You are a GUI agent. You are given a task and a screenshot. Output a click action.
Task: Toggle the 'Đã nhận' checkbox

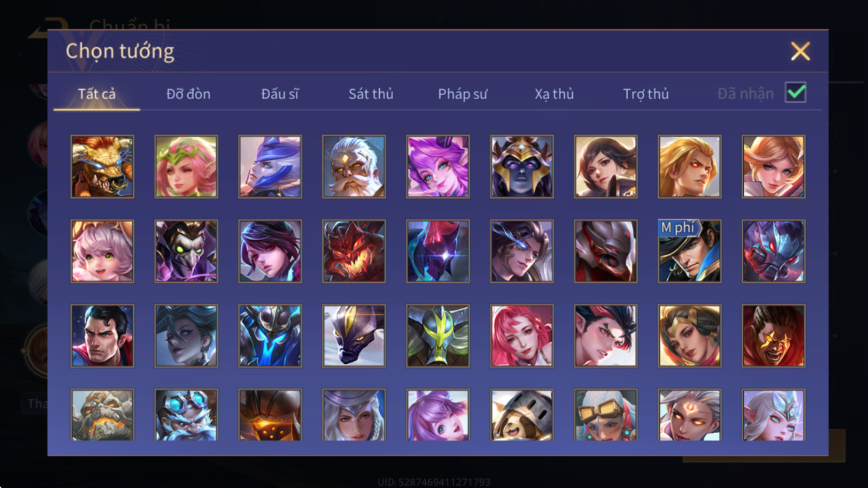tap(796, 93)
